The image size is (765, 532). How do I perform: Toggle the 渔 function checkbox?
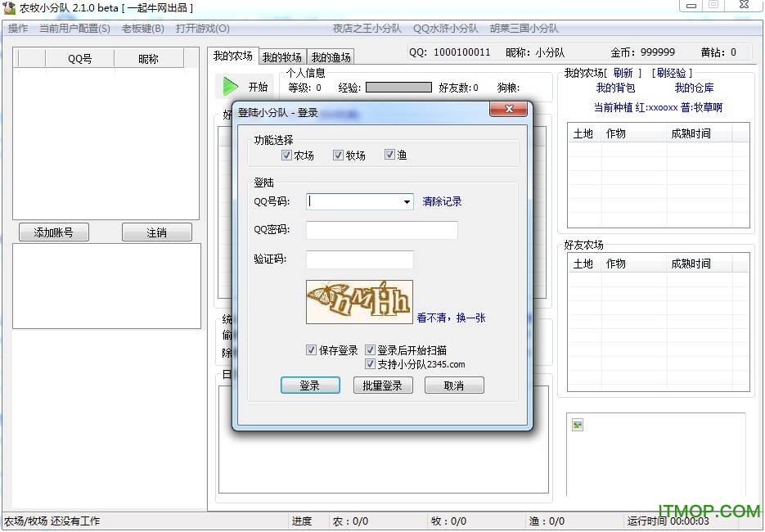coord(389,155)
